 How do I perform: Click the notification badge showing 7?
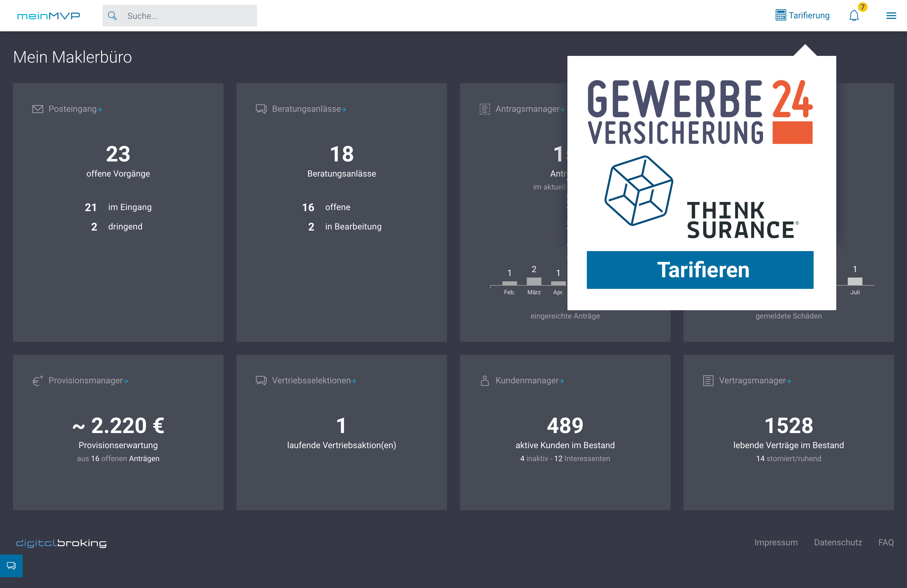[x=862, y=7]
